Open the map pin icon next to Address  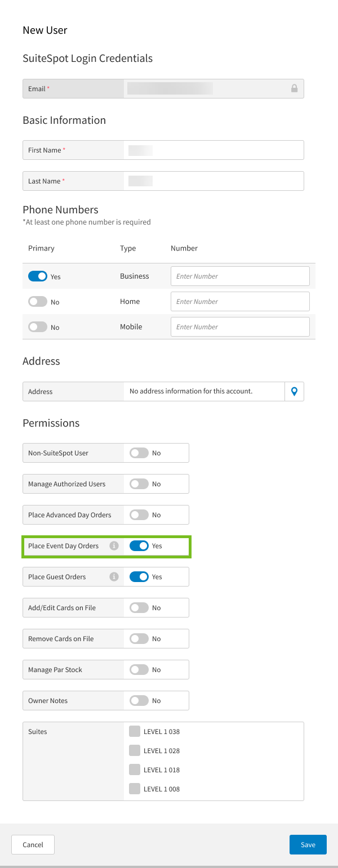tap(294, 391)
